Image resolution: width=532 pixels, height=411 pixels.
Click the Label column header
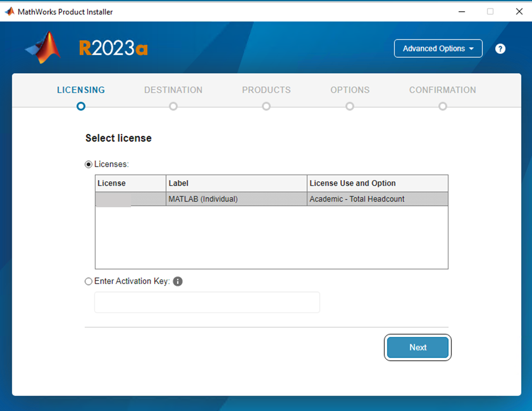178,183
